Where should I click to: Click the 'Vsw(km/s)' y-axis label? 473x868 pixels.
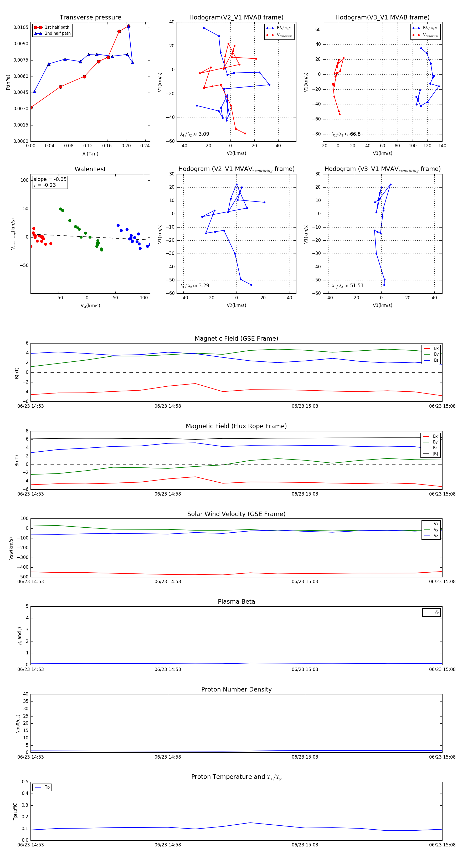11,548
